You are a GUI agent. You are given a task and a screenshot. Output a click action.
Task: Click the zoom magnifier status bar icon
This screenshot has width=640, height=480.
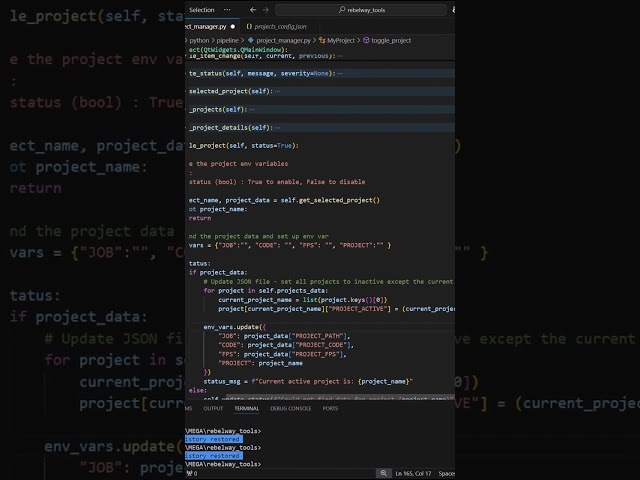pos(384,473)
